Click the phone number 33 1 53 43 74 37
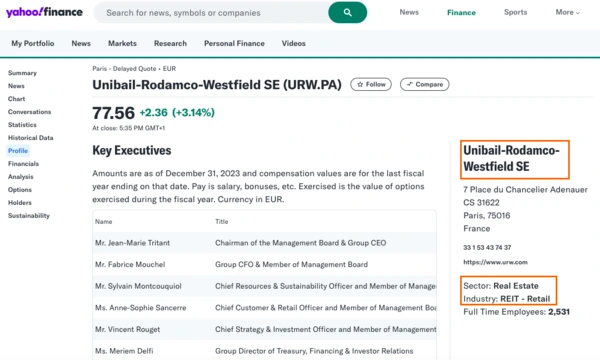The height and width of the screenshot is (360, 600). 487,248
